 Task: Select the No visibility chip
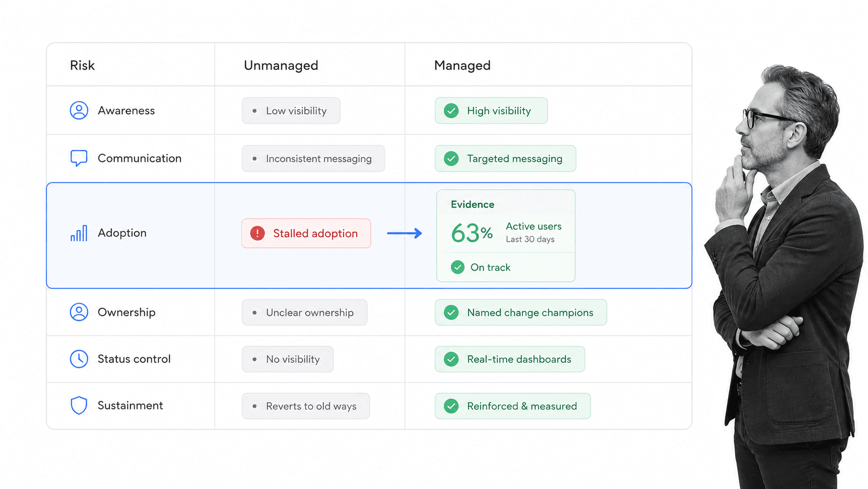tap(288, 359)
